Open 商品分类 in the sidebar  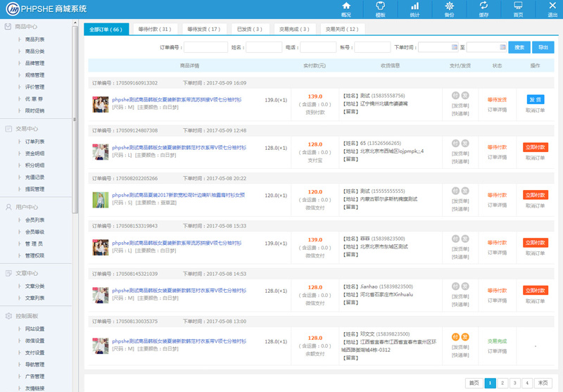34,51
